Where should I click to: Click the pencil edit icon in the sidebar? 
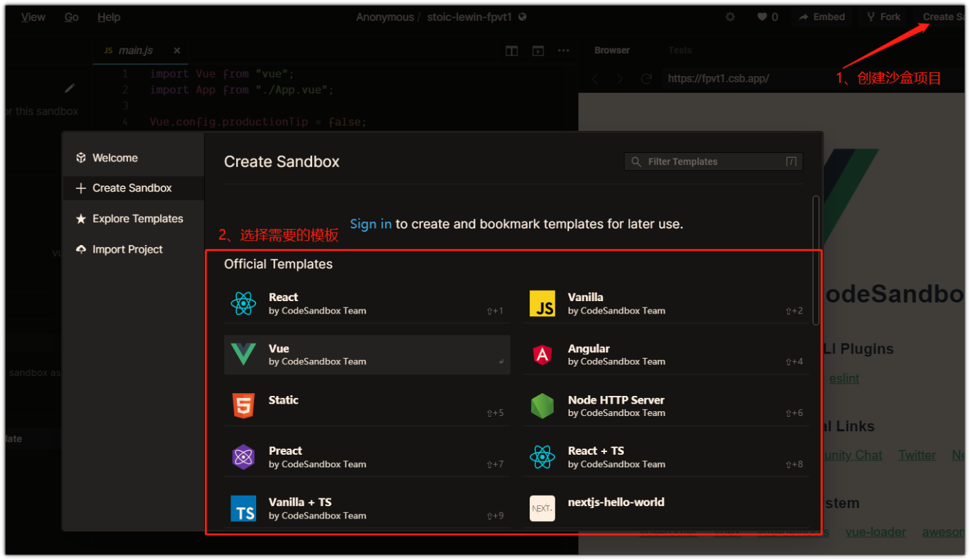tap(69, 88)
